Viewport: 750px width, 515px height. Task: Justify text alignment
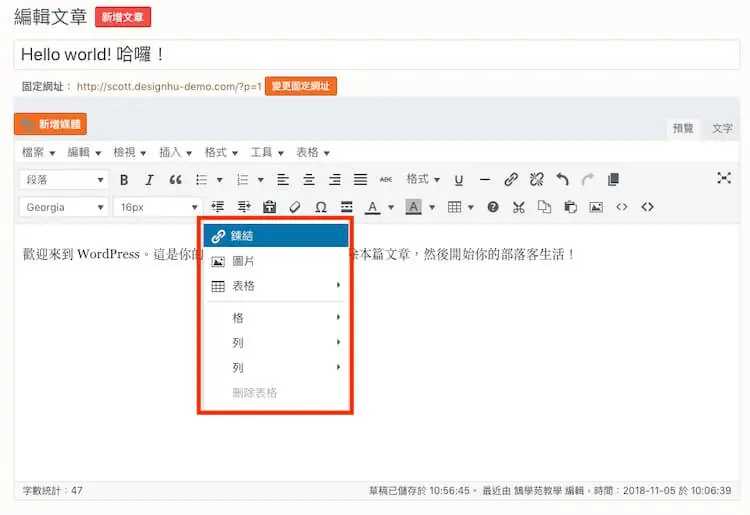pyautogui.click(x=360, y=180)
